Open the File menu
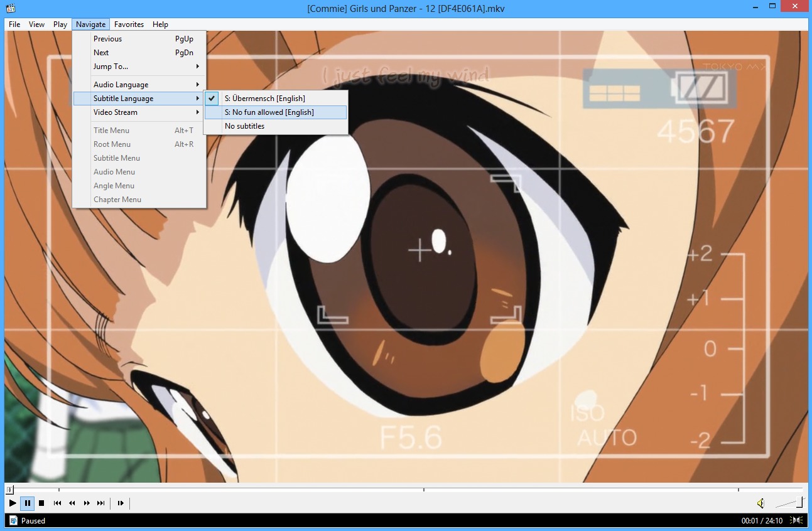This screenshot has height=531, width=812. 14,24
